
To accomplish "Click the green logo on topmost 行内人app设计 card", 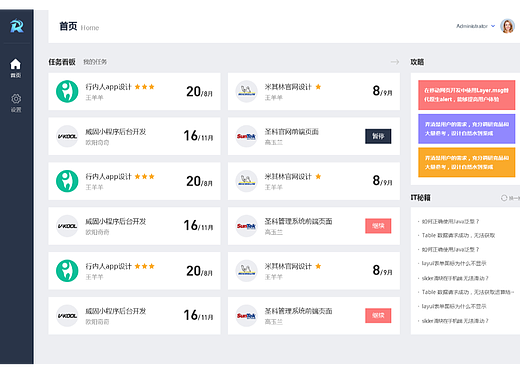I will [x=67, y=91].
